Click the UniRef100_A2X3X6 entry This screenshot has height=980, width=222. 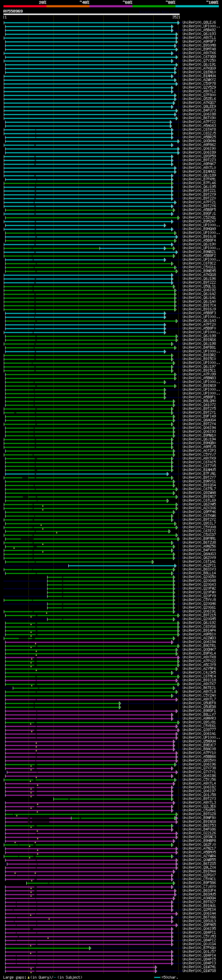pyautogui.click(x=199, y=508)
